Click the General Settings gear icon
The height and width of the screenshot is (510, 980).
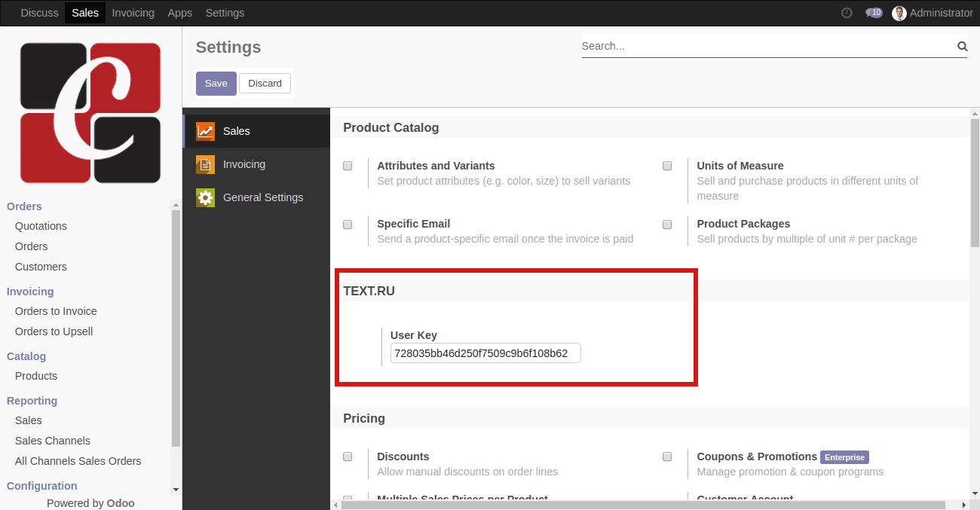[x=205, y=197]
